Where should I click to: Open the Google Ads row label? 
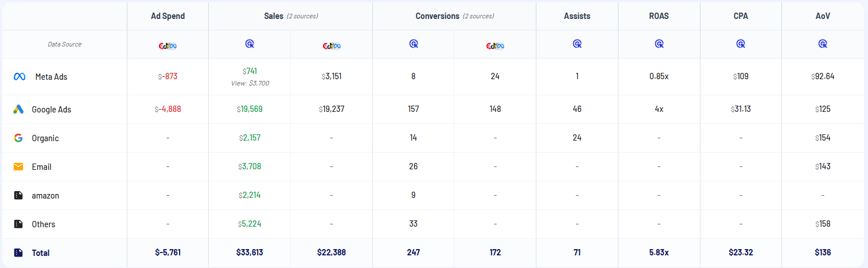52,109
